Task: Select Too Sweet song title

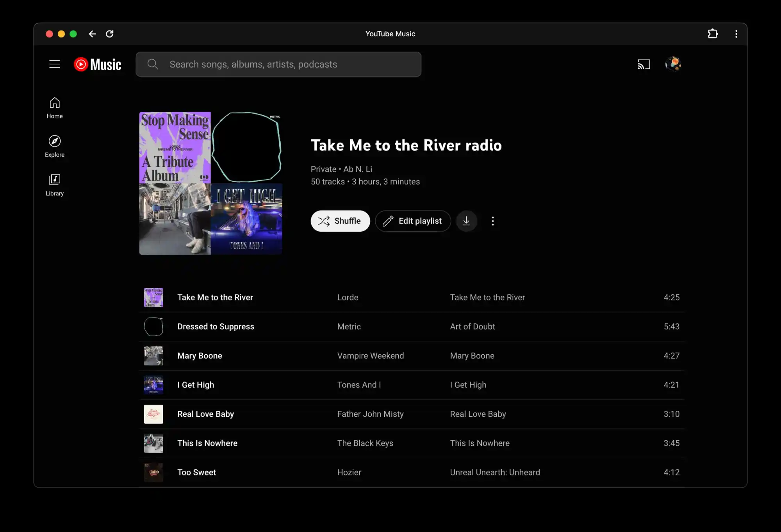Action: pos(196,472)
